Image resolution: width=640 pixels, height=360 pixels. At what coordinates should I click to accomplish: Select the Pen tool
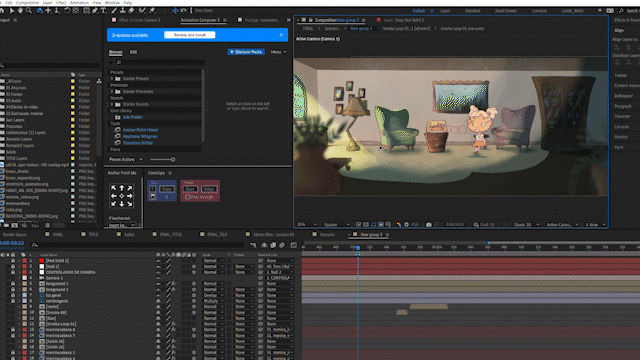click(95, 11)
